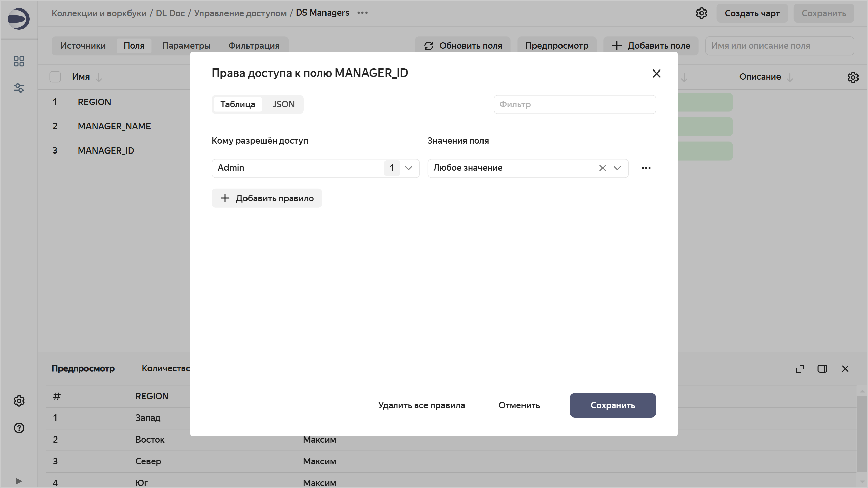Click Удалить все правила in the dialog

pyautogui.click(x=421, y=405)
